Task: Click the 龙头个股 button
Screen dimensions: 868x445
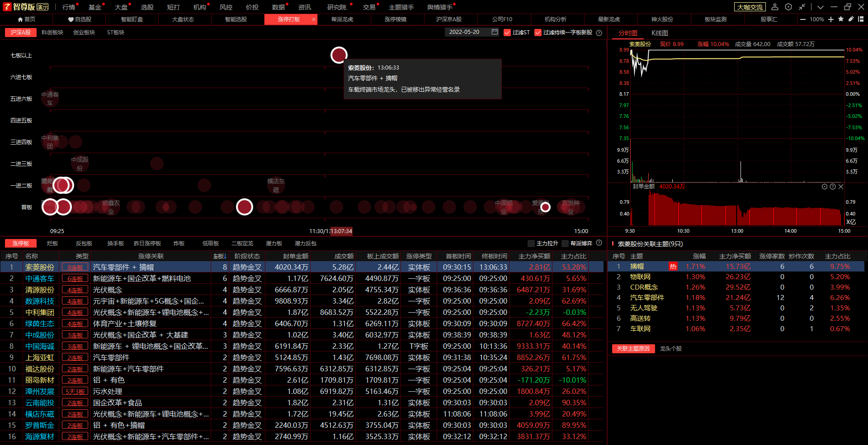Action: pyautogui.click(x=670, y=349)
